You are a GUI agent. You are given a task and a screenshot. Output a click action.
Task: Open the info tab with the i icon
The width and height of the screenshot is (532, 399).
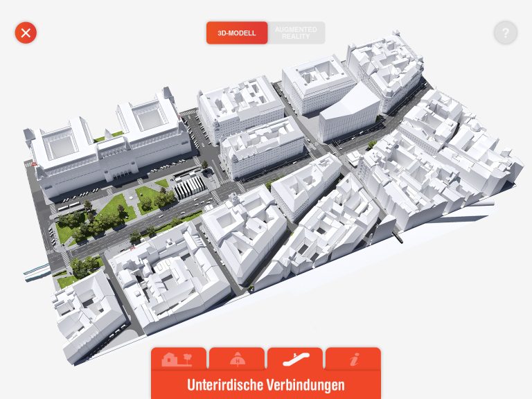pyautogui.click(x=353, y=359)
